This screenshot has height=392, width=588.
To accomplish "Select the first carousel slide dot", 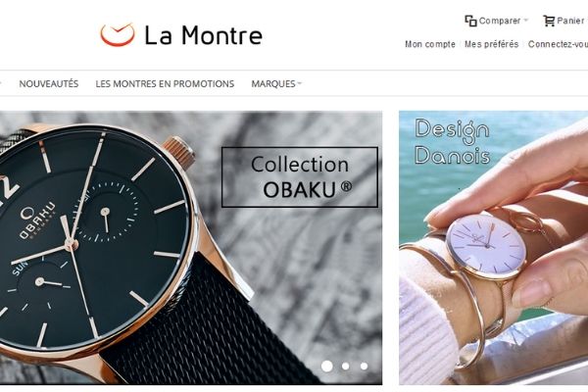I will click(x=327, y=367).
